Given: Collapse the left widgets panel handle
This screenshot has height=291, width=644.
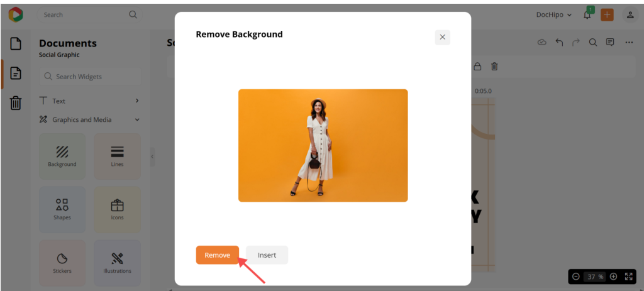Looking at the screenshot, I should pyautogui.click(x=152, y=156).
